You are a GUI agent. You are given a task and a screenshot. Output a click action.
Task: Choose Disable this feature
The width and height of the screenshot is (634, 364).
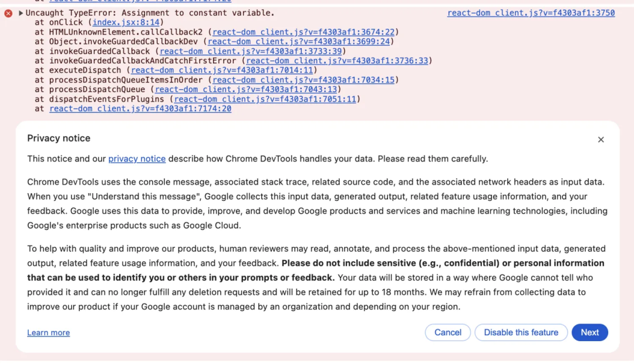521,332
